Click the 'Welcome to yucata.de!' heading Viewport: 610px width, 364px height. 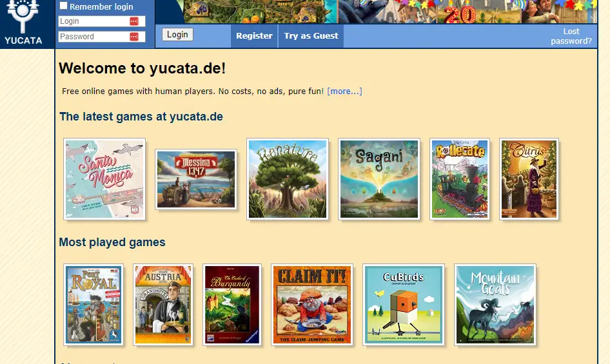(142, 68)
